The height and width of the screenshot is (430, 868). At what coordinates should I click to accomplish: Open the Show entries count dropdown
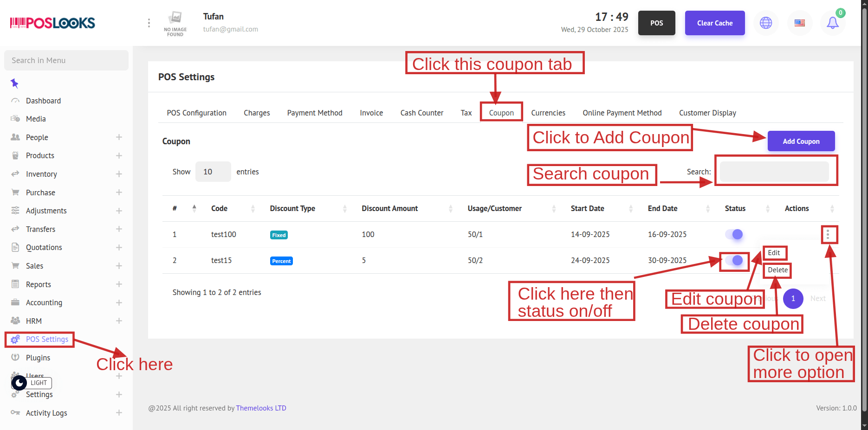[213, 172]
